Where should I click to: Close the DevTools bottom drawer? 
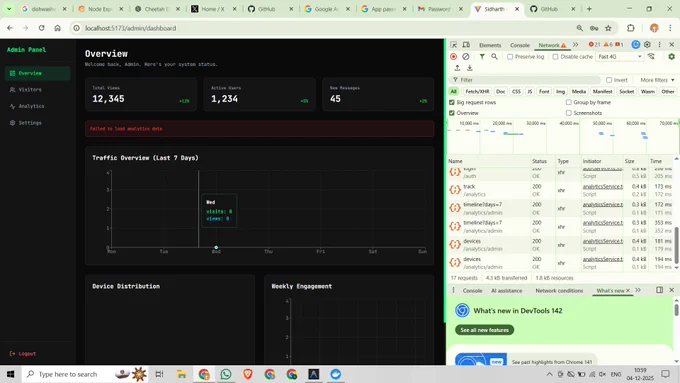[671, 290]
